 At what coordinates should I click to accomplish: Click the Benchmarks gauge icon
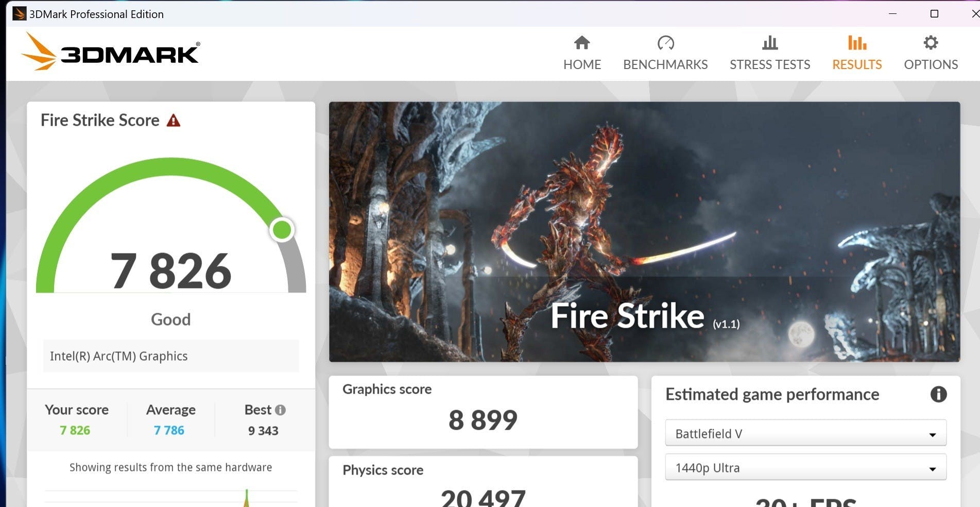point(665,43)
